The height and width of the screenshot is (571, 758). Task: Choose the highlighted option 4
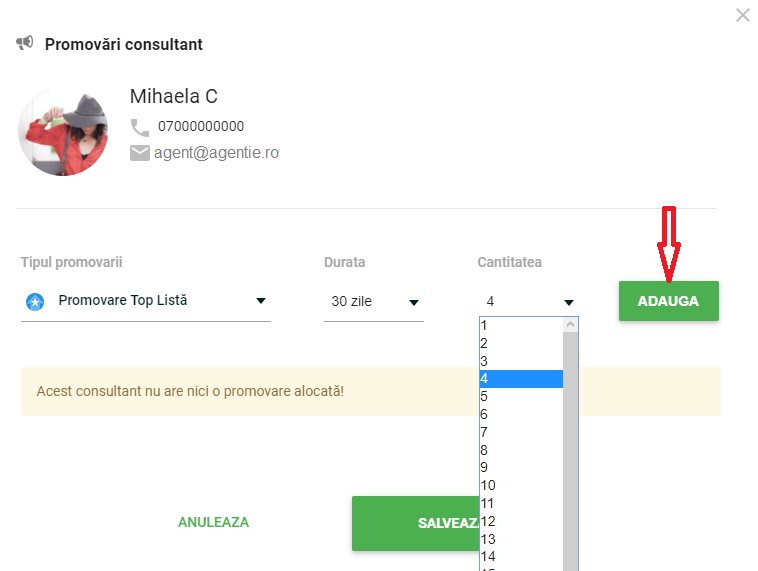pos(521,379)
